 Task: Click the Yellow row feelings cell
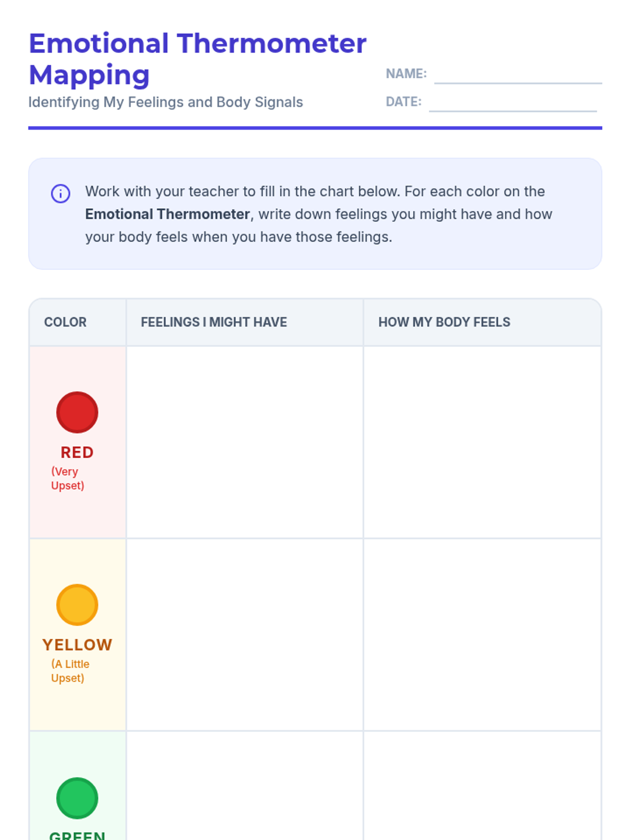coord(245,634)
